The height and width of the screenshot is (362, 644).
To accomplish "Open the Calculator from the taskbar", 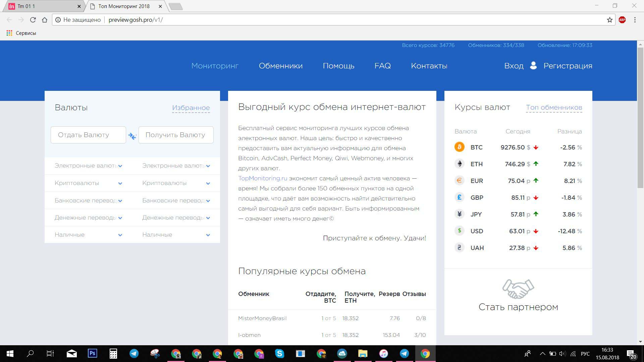I will [x=113, y=353].
